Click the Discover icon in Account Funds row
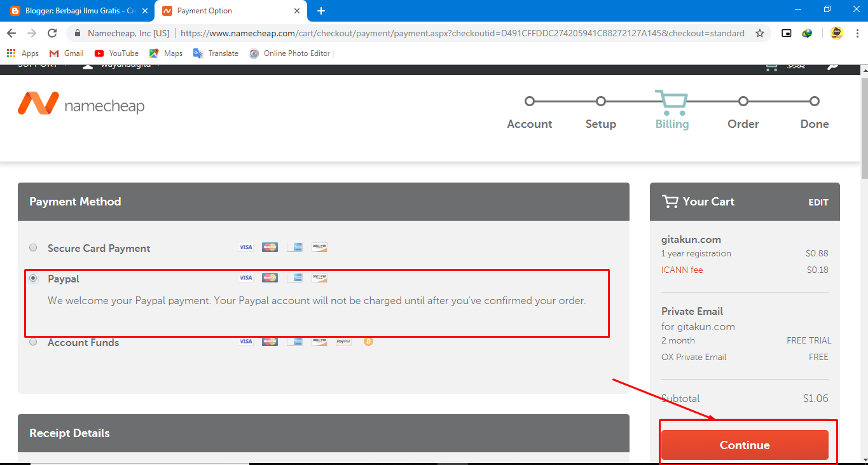Viewport: 868px width, 465px height. [319, 342]
